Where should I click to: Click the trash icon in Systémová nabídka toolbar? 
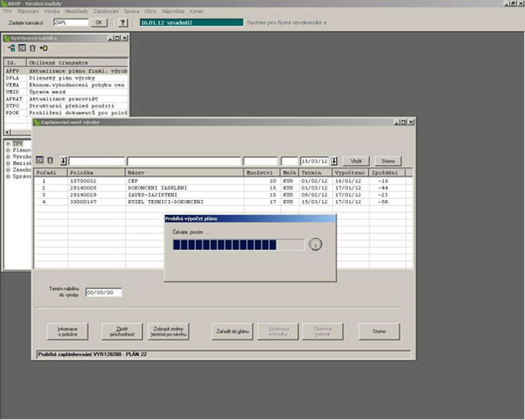point(33,48)
